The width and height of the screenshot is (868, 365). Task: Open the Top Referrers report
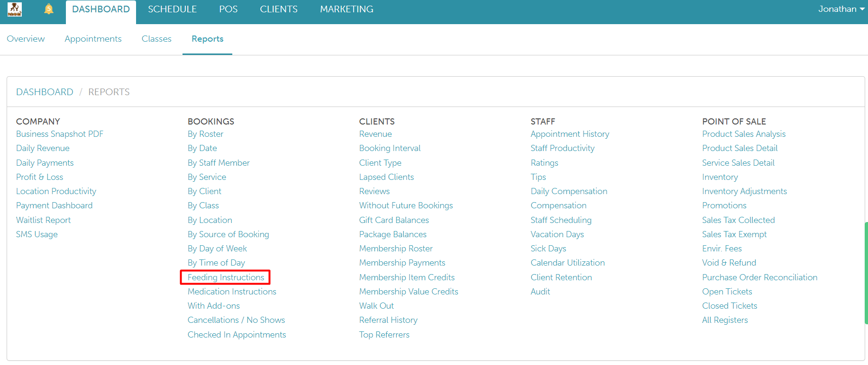click(x=384, y=335)
